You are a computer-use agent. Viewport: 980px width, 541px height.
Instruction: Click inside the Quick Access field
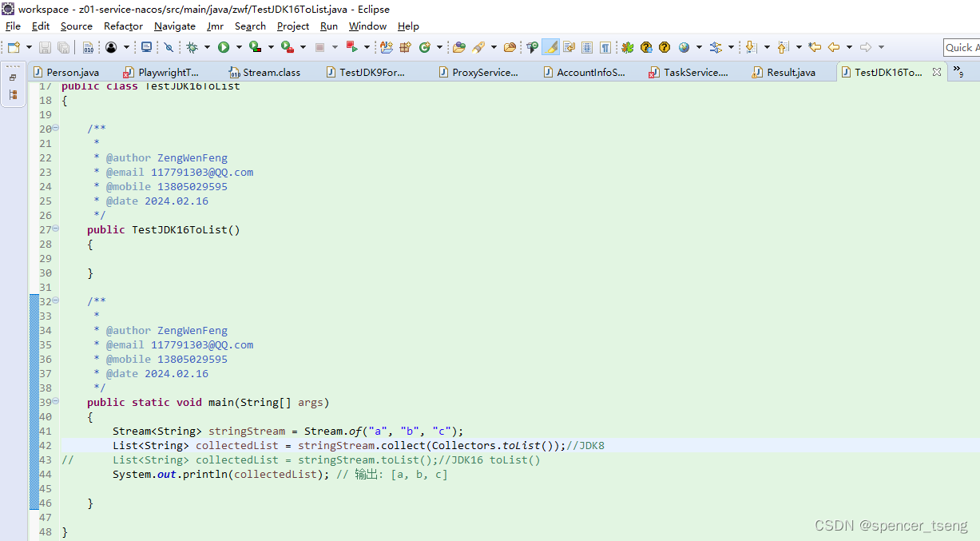click(962, 47)
